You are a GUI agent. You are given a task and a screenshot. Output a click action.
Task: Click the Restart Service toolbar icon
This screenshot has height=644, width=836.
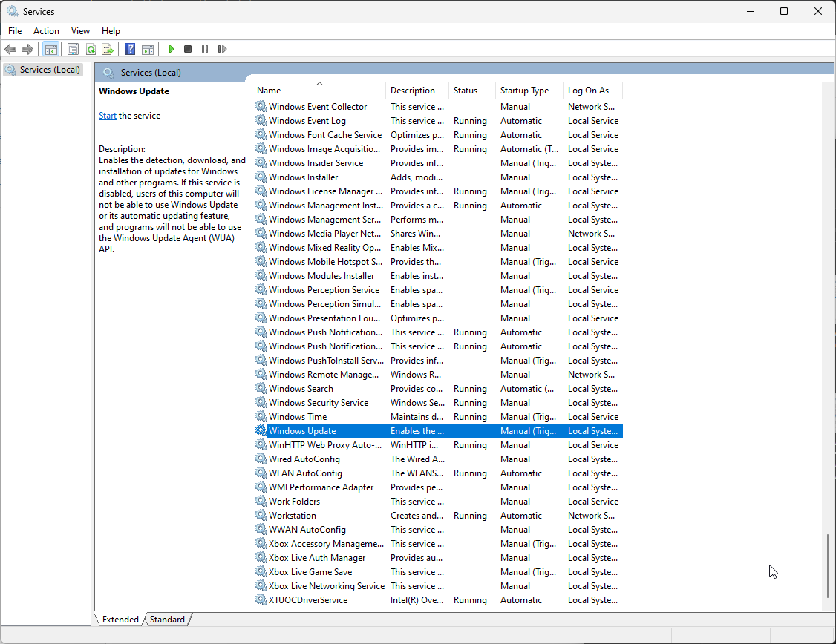click(222, 49)
